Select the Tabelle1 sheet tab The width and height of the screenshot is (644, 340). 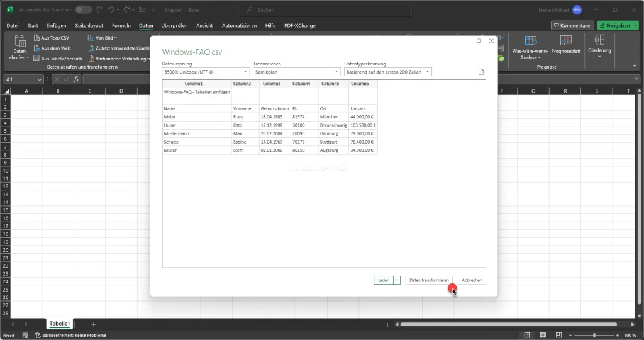point(60,324)
